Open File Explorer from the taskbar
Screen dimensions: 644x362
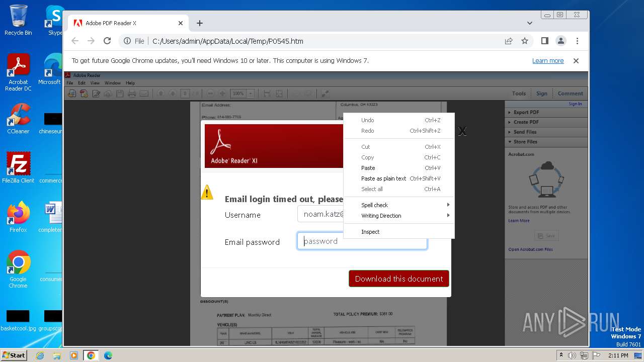pos(57,355)
